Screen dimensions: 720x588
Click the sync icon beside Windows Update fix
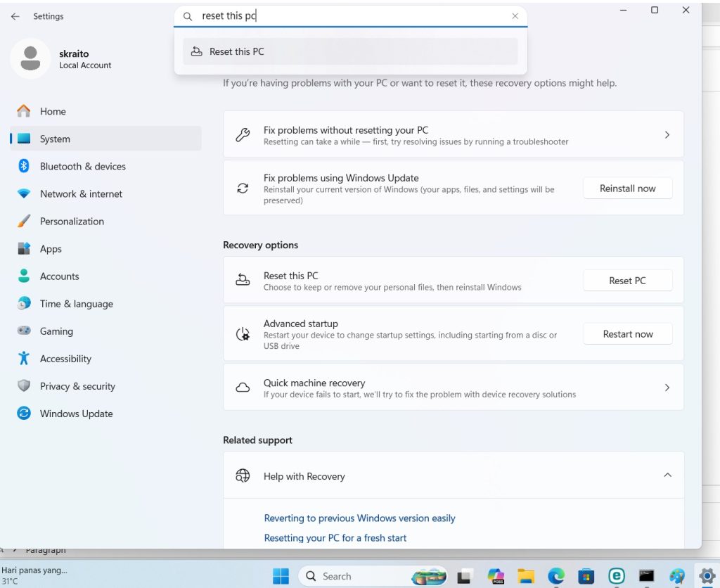point(243,188)
